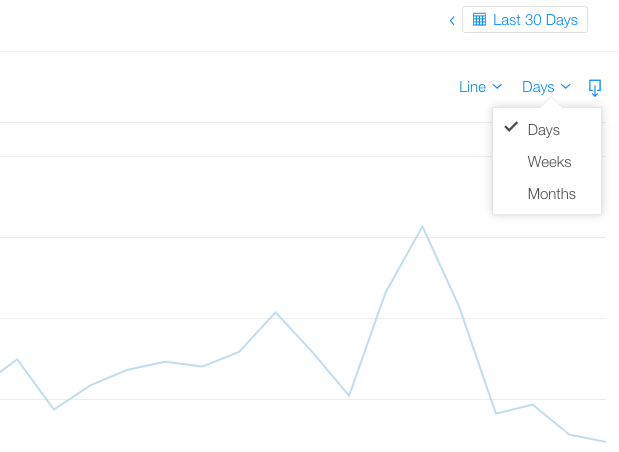Click the last data point on chart line
Image resolution: width=619 pixels, height=452 pixels.
click(605, 442)
